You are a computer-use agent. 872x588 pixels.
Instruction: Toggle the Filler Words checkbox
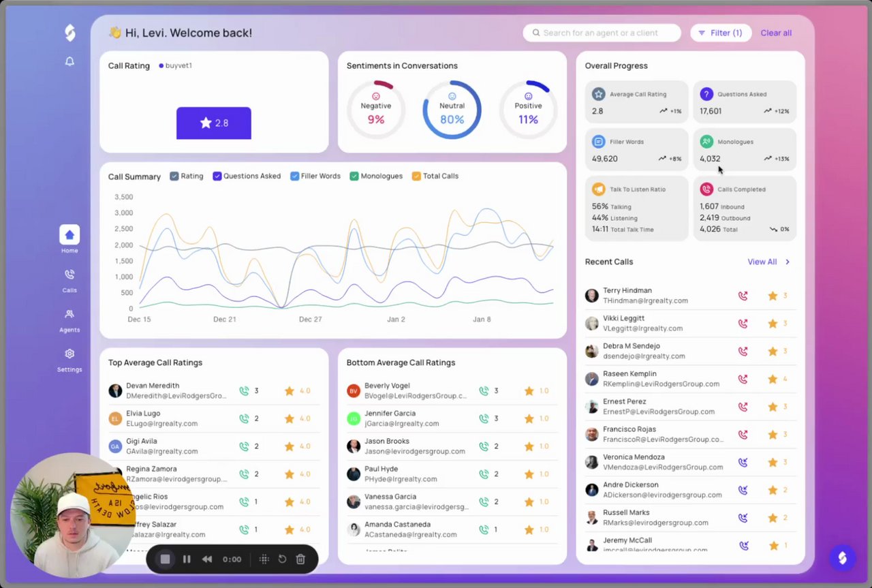tap(295, 176)
